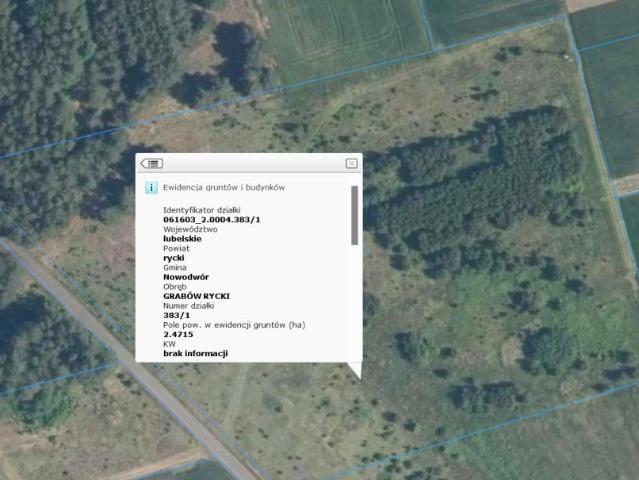This screenshot has width=639, height=480.
Task: Click the 'GRABÓW RYCKI' obręb value
Action: [196, 296]
